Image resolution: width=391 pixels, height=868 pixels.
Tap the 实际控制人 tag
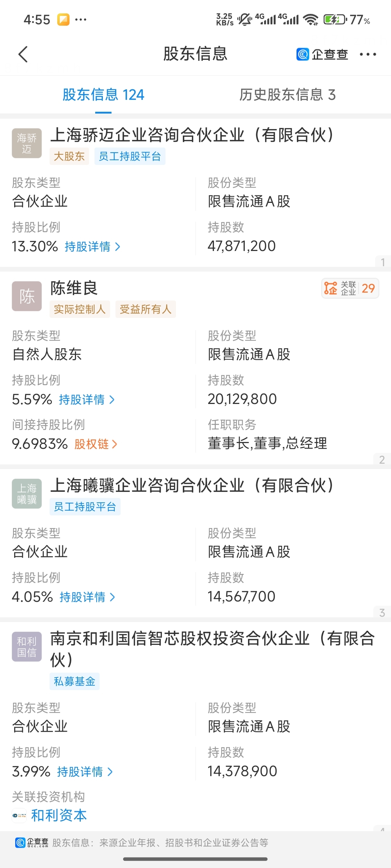click(80, 309)
